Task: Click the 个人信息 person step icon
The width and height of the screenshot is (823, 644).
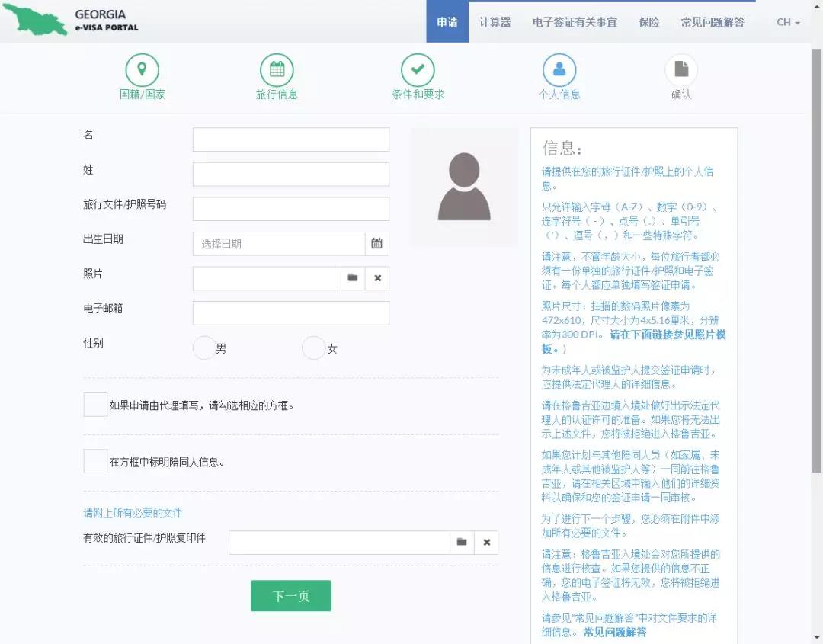Action: [559, 70]
